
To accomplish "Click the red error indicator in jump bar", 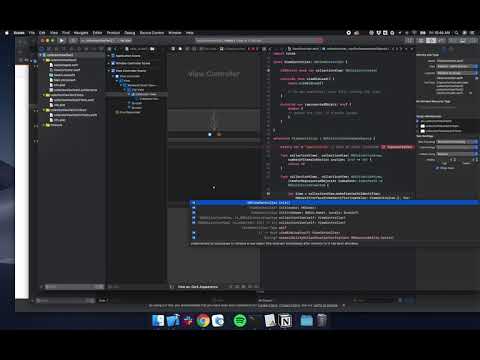I will (253, 49).
